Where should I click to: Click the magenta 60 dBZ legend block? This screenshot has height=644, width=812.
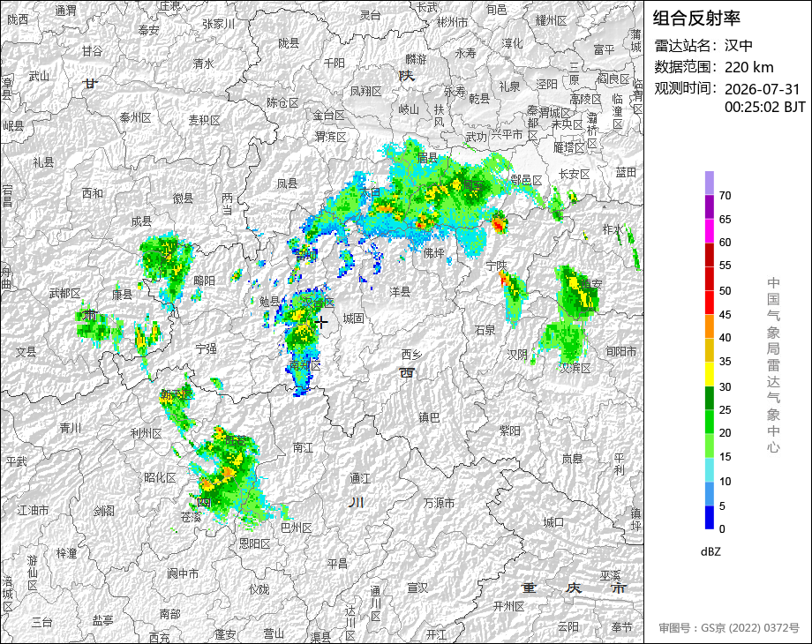pos(710,230)
